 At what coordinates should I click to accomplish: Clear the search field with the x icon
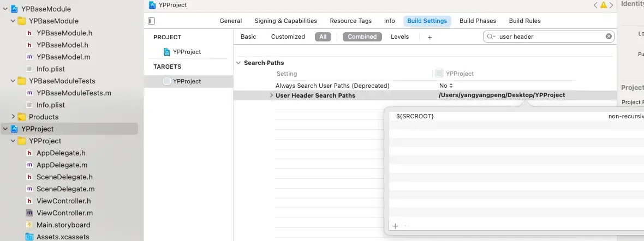[x=609, y=37]
